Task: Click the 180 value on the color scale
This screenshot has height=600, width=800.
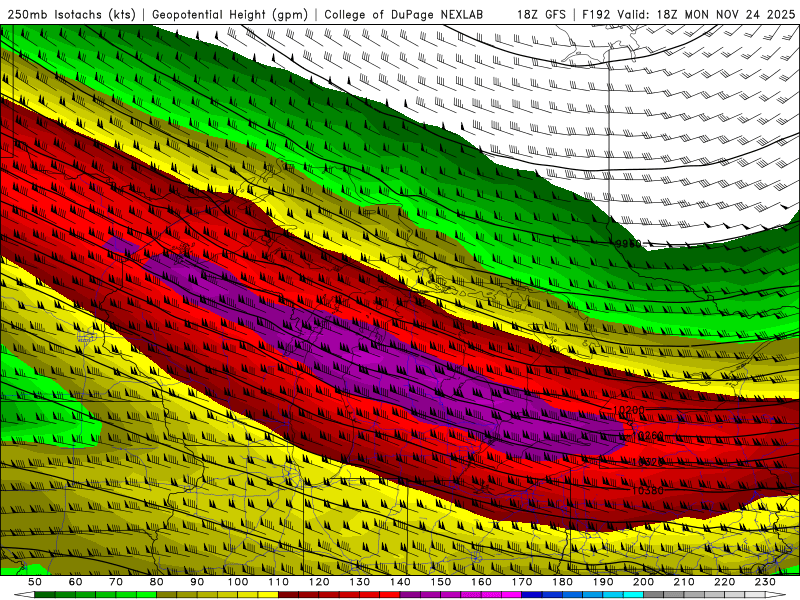Action: pos(562,582)
